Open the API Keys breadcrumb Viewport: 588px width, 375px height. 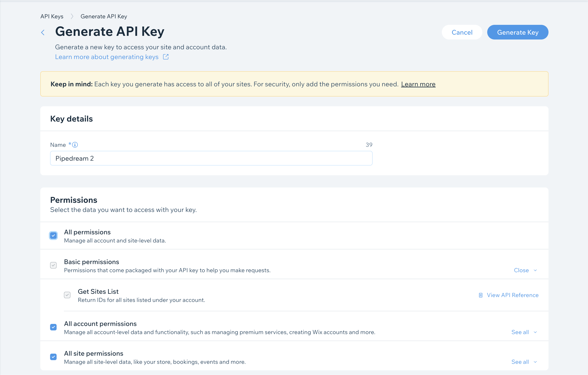click(x=52, y=16)
